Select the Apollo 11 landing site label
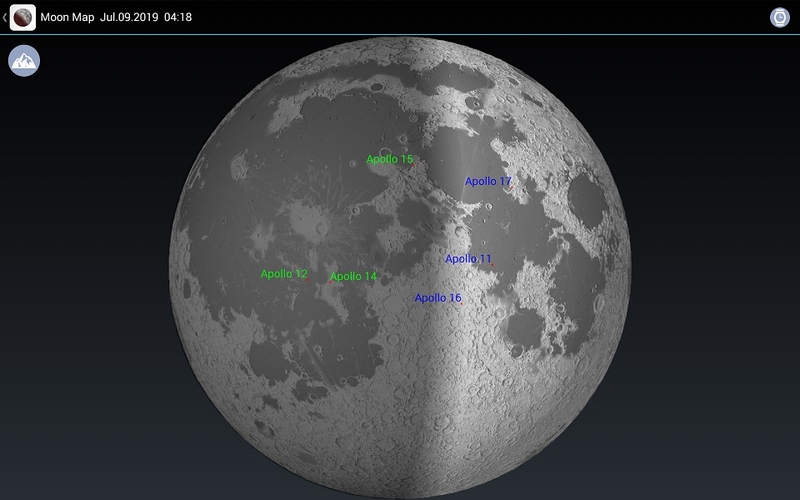 468,259
